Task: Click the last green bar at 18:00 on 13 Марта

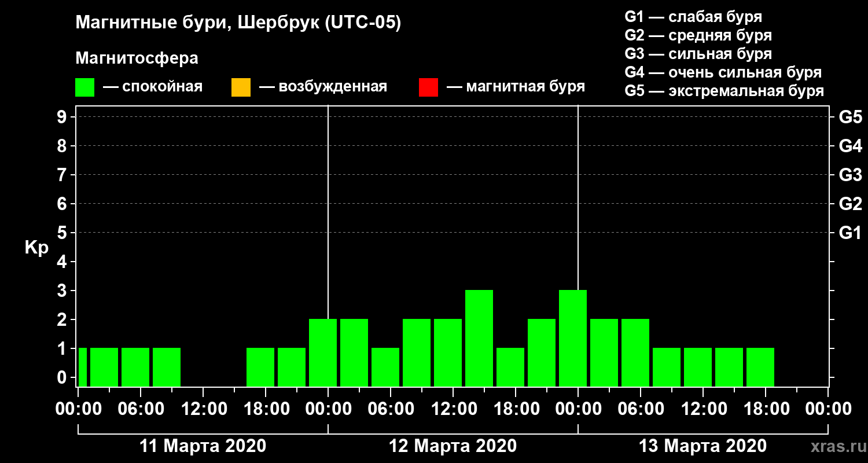Action: pyautogui.click(x=760, y=367)
